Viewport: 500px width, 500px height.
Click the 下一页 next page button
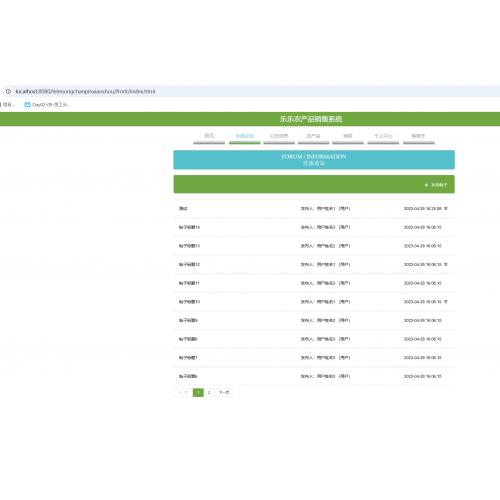tap(224, 392)
